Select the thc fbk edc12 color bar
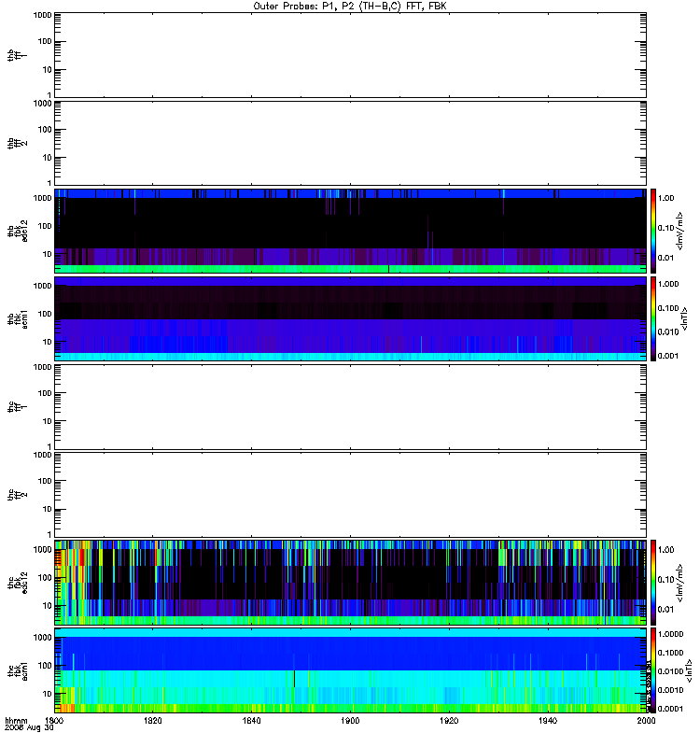The image size is (700, 747). (x=653, y=583)
